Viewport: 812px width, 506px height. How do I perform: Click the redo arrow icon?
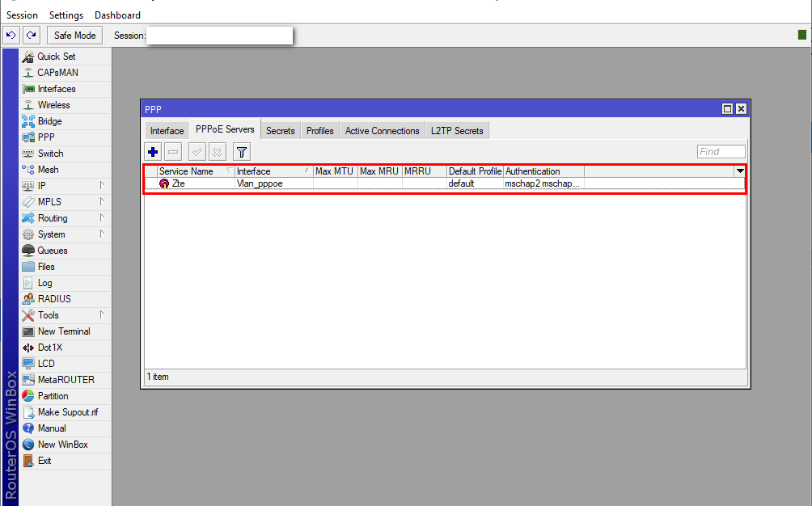tap(32, 35)
